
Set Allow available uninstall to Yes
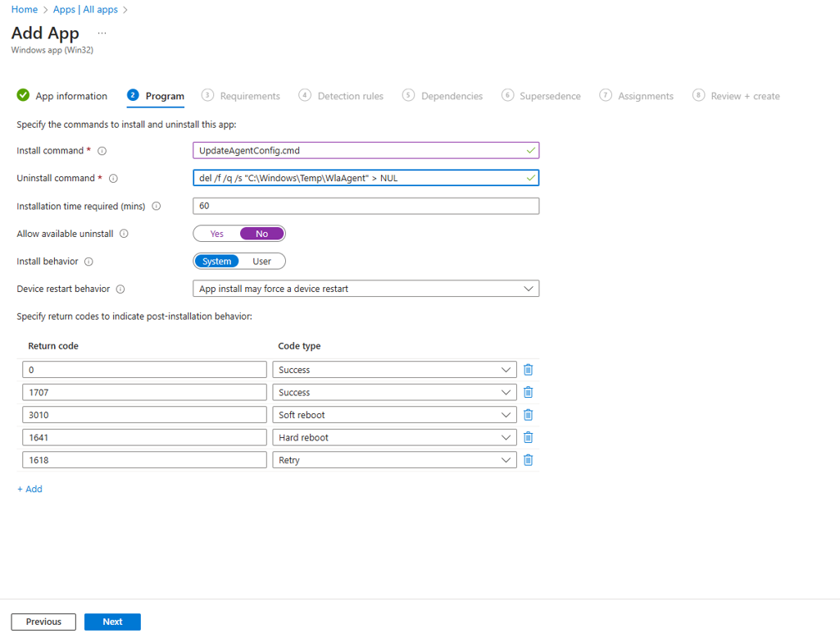pyautogui.click(x=217, y=234)
